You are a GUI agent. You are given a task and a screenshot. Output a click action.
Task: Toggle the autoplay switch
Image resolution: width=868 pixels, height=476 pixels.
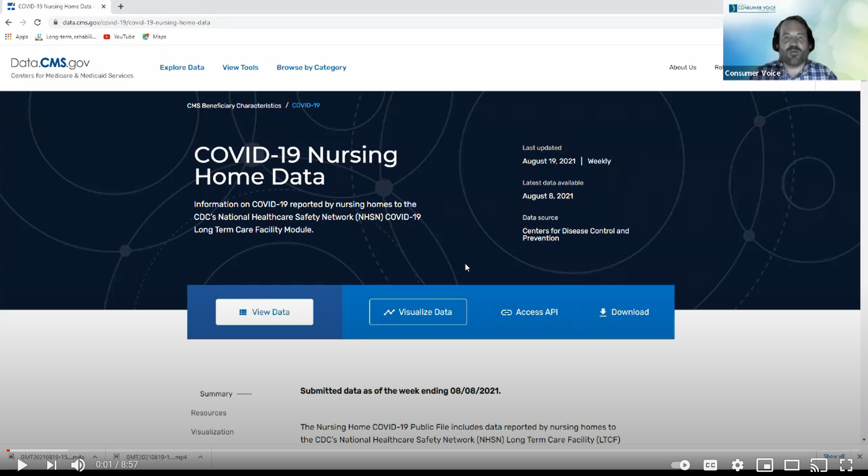click(680, 465)
